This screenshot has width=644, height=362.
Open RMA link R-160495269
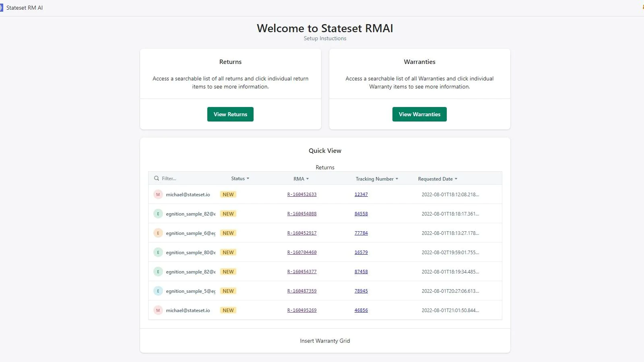pos(302,310)
